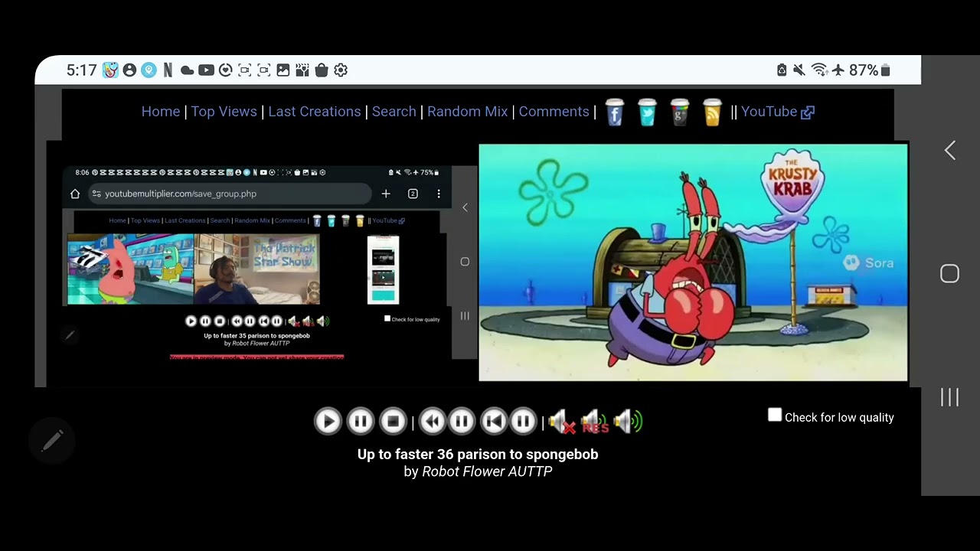
Task: Tap the large floating pencil edit button
Action: coord(52,441)
